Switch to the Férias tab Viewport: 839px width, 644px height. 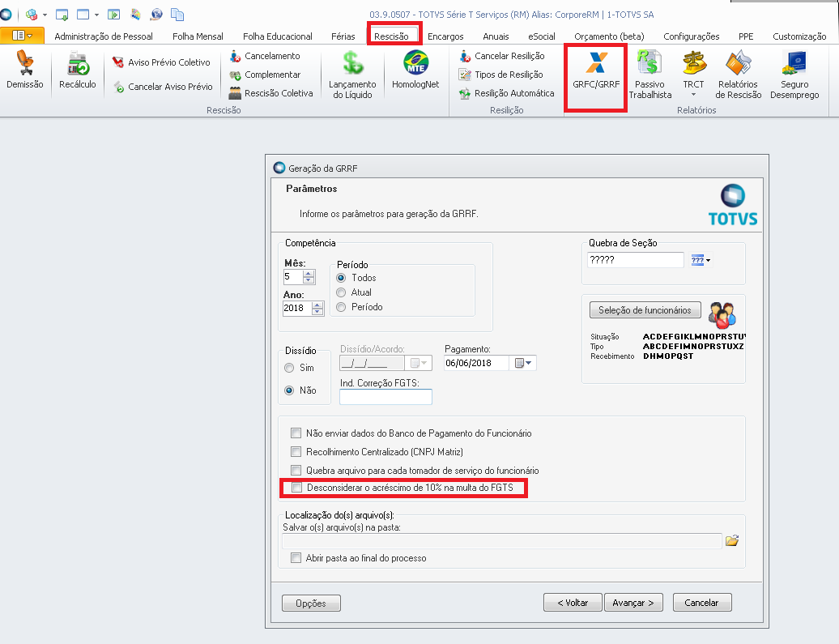[343, 36]
